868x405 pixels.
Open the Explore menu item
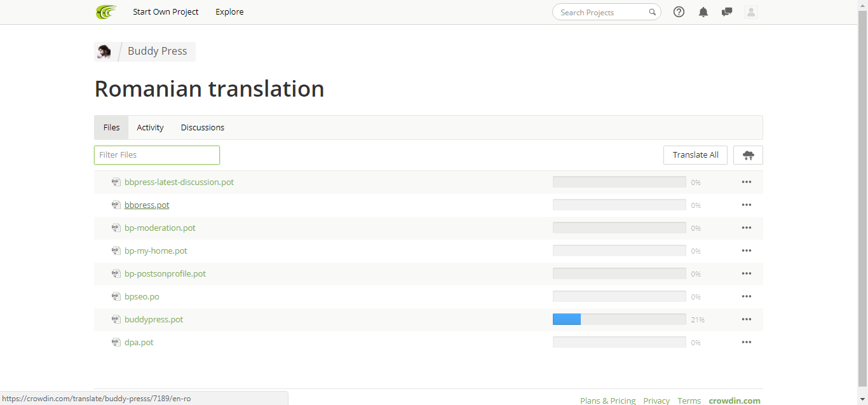(229, 11)
